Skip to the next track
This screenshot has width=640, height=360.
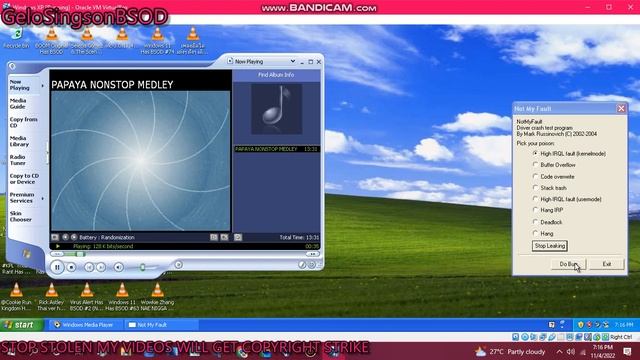101,267
